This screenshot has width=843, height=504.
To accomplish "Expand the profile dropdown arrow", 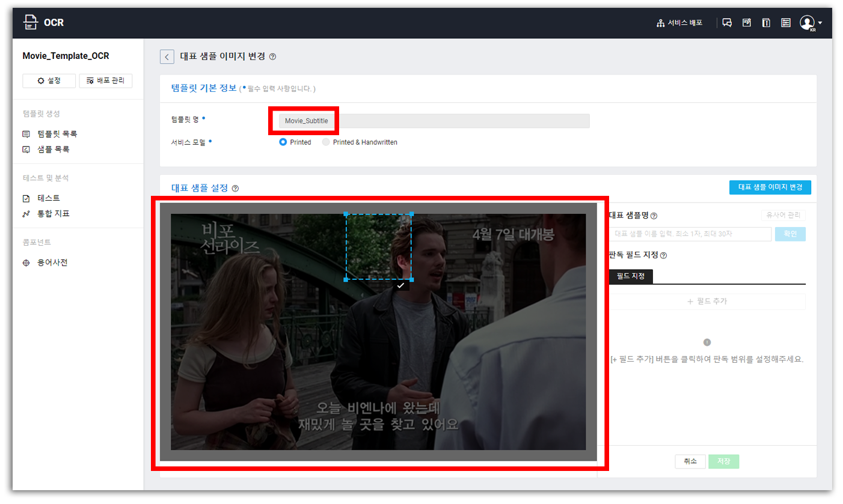I will 820,23.
